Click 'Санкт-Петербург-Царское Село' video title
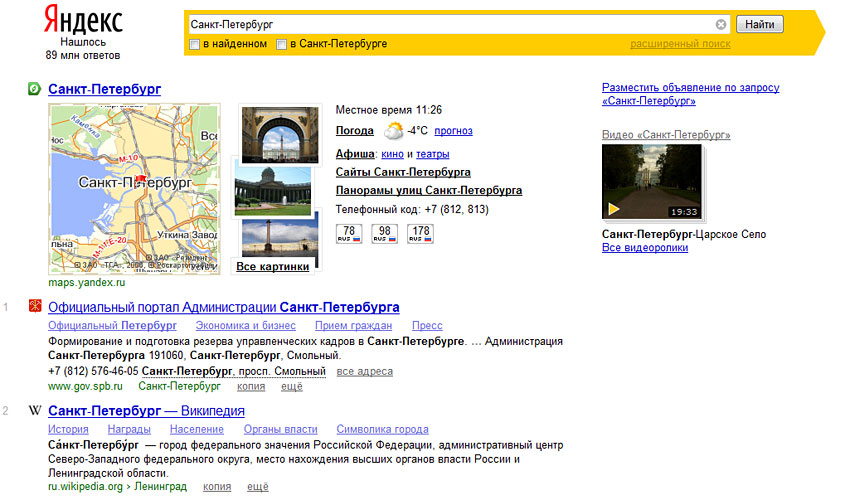Viewport: 845px width, 500px height. [x=684, y=234]
